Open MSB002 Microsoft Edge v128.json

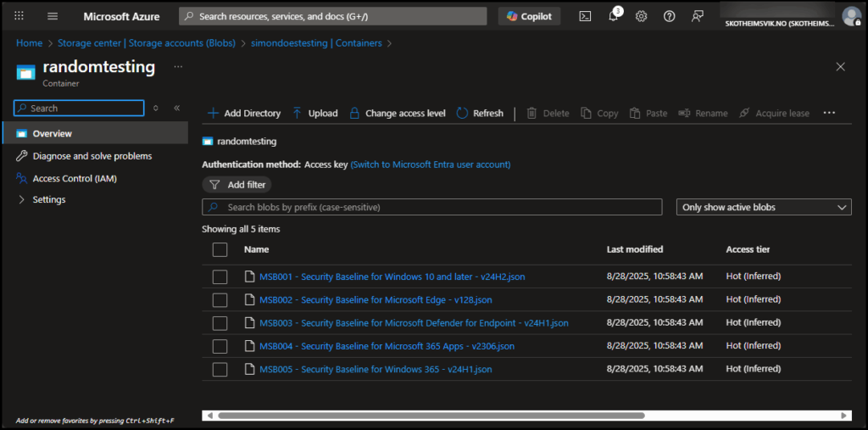click(376, 299)
